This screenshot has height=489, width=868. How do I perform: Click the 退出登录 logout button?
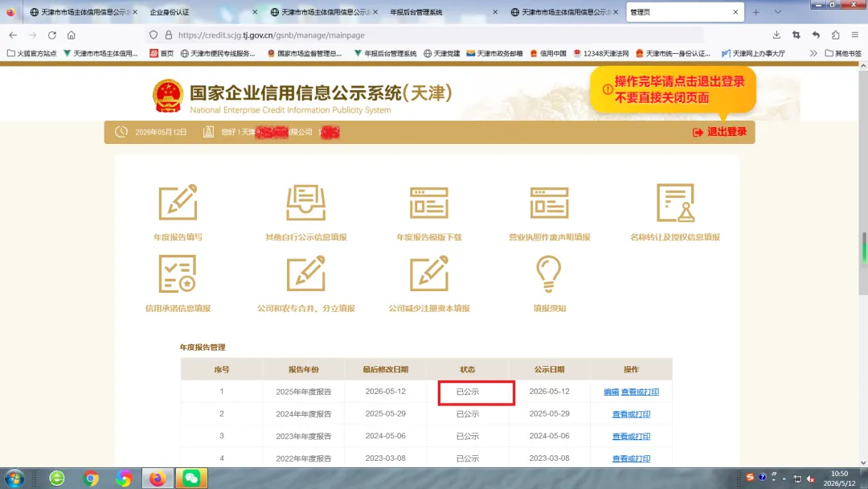(719, 132)
